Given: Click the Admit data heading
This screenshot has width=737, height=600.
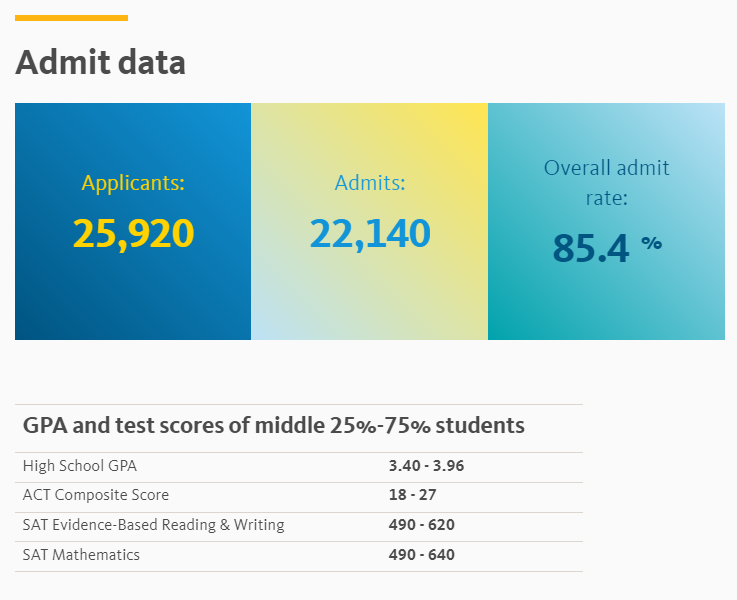Looking at the screenshot, I should click(101, 62).
